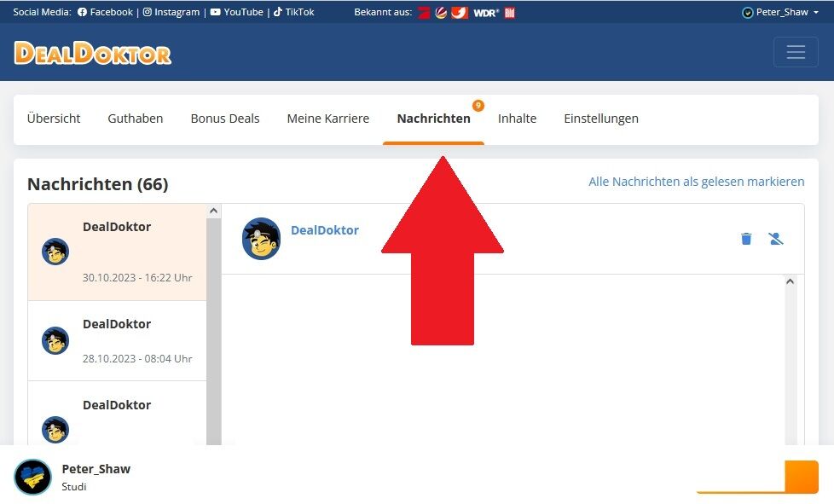
Task: Click Alle Nachrichten als gelesen markieren
Action: pos(696,182)
